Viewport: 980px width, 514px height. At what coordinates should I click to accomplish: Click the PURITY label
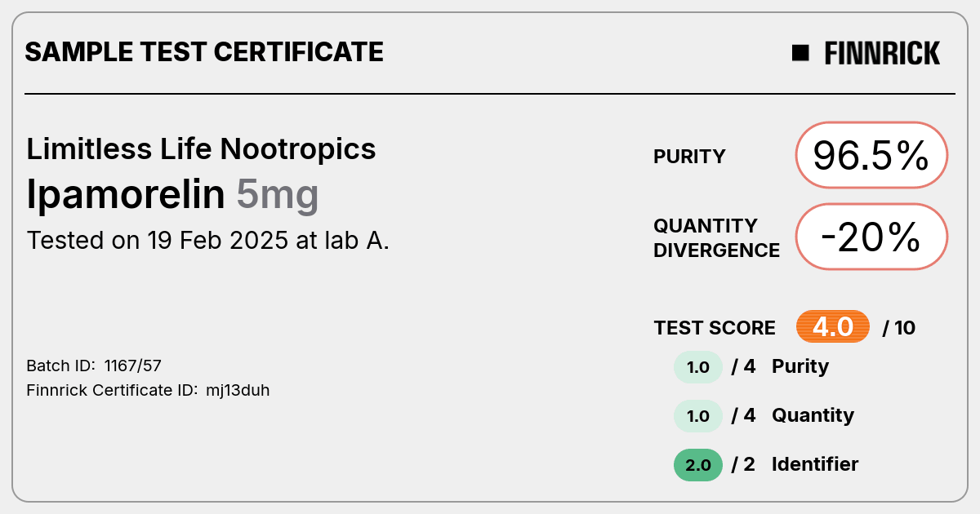point(689,157)
